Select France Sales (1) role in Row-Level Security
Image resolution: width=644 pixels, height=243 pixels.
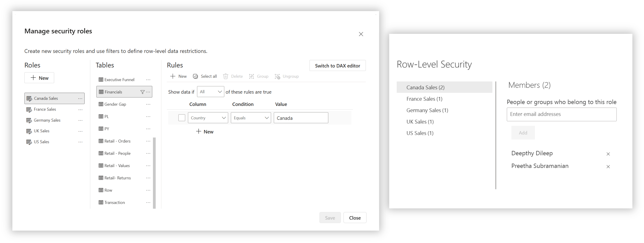[x=424, y=99]
